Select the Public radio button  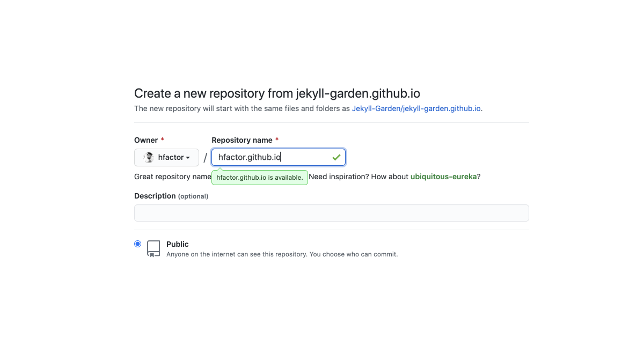pos(138,244)
